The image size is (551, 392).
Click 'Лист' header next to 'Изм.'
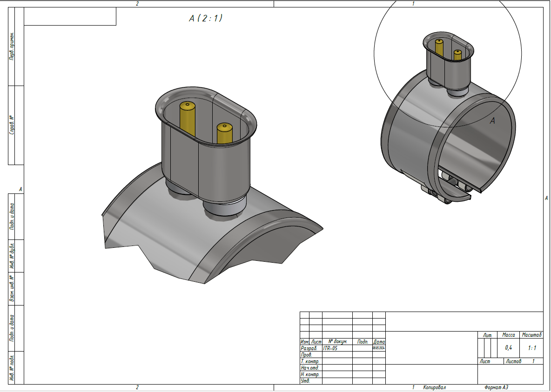[316, 341]
